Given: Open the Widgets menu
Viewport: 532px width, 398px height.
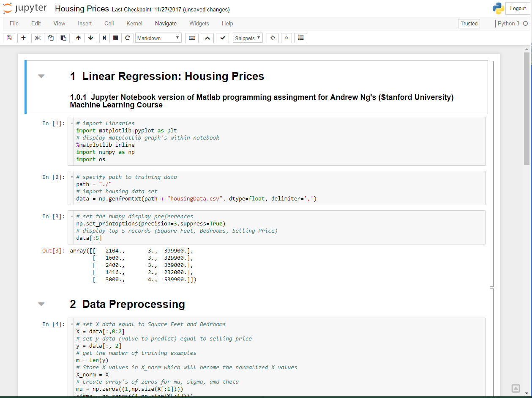Looking at the screenshot, I should click(199, 24).
